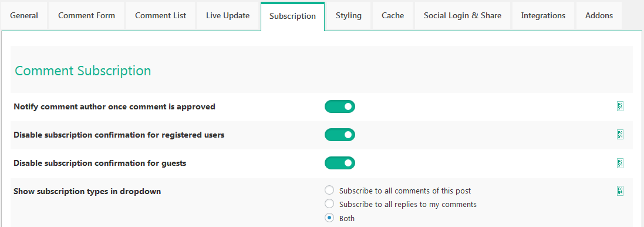The width and height of the screenshot is (644, 227).
Task: Go to the Integrations tab
Action: click(x=543, y=16)
